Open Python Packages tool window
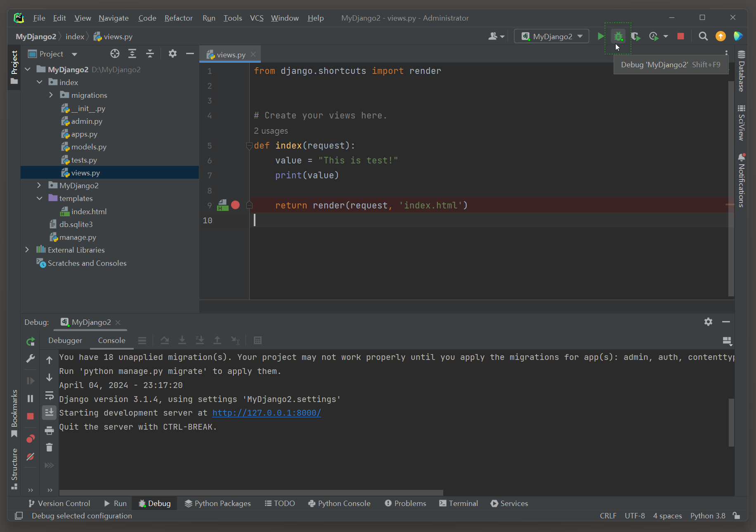The image size is (756, 532). pyautogui.click(x=217, y=503)
